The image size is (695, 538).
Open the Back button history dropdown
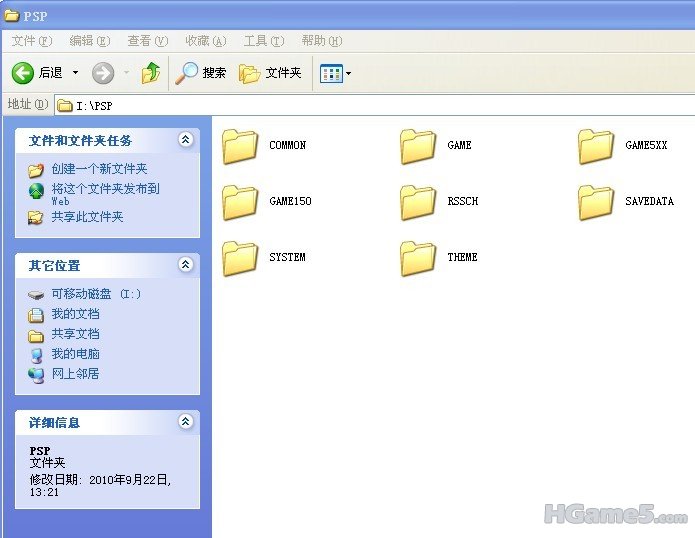click(x=75, y=73)
